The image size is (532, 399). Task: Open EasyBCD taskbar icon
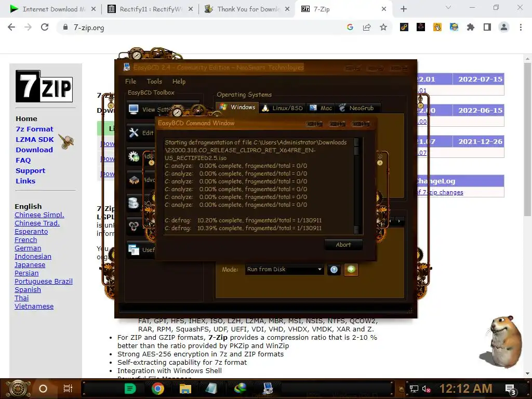[268, 389]
